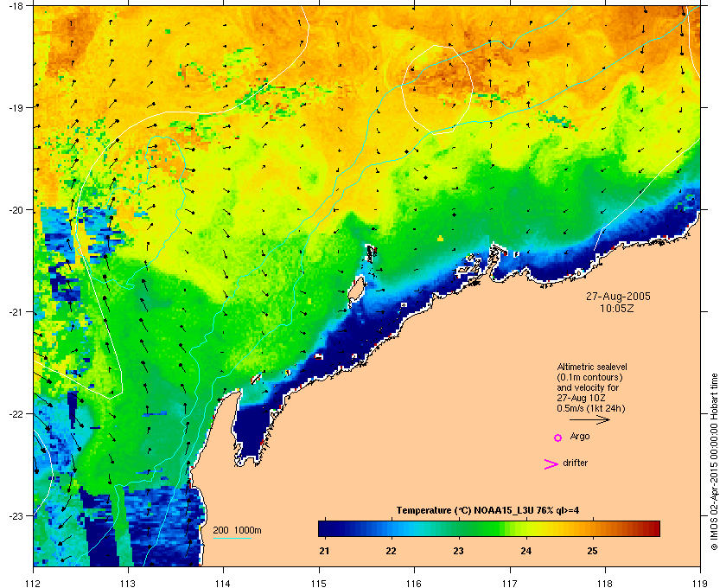
Task: Click the Temperature NOAA15_L3U colorbar title
Action: click(487, 511)
